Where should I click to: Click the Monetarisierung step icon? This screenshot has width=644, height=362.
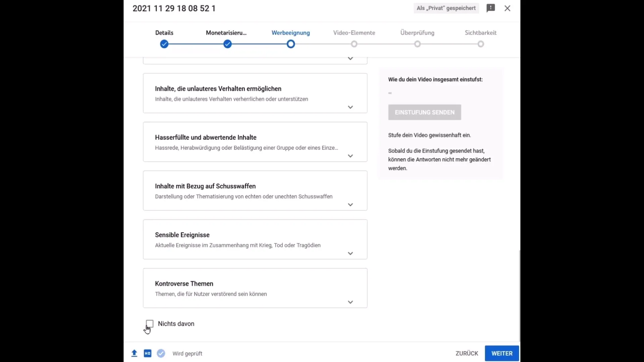(x=227, y=43)
